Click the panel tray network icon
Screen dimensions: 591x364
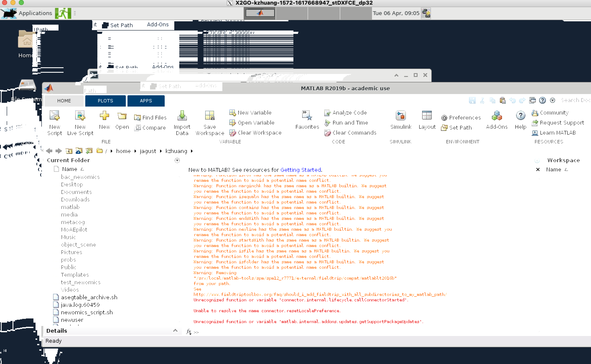(426, 13)
